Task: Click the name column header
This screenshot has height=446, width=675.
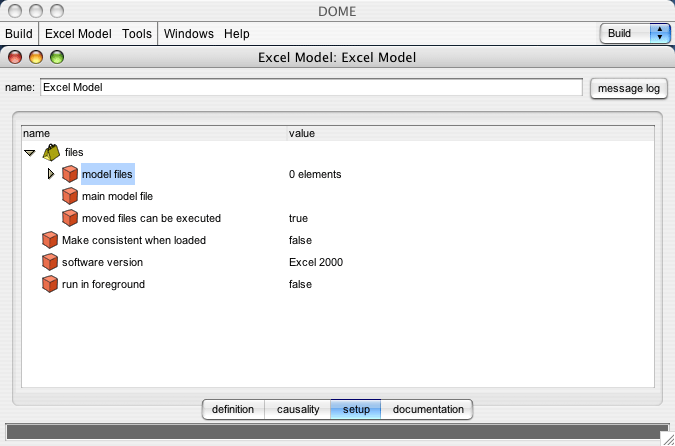Action: pyautogui.click(x=155, y=133)
